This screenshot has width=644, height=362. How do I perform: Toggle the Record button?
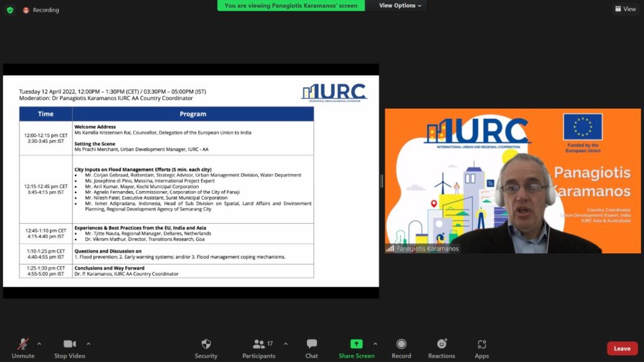[401, 344]
